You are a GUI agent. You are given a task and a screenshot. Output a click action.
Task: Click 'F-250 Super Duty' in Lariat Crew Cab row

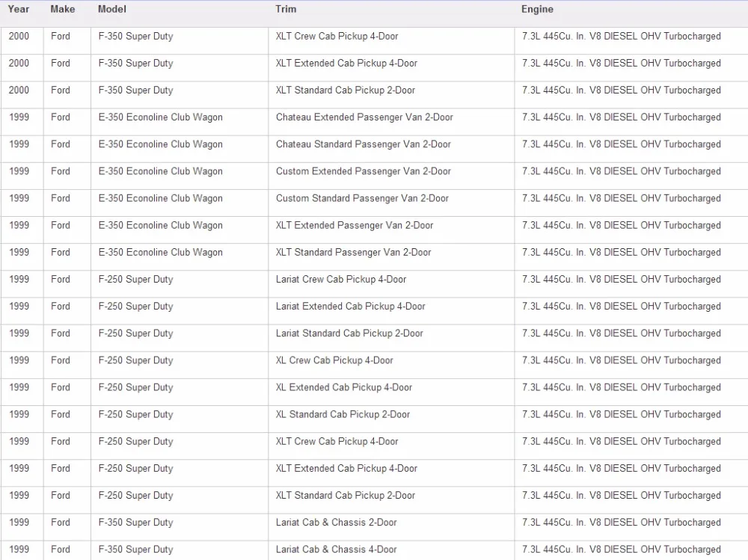click(x=135, y=280)
